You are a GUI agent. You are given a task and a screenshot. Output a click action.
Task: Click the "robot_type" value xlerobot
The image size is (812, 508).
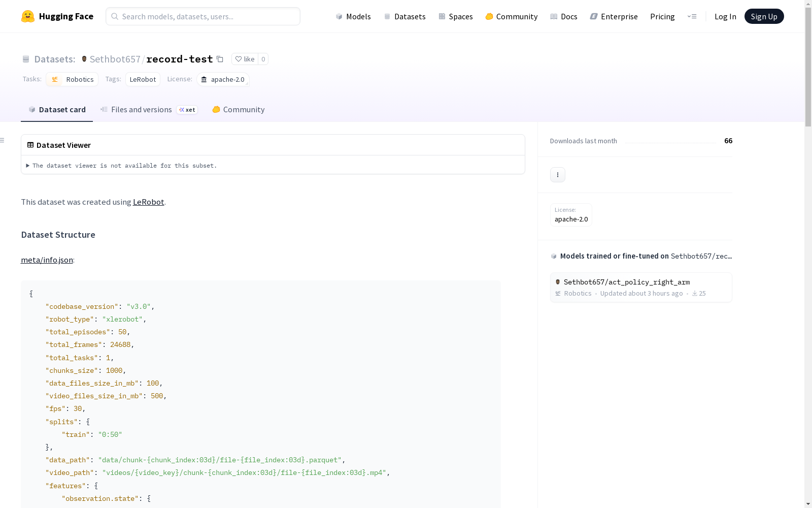point(122,319)
